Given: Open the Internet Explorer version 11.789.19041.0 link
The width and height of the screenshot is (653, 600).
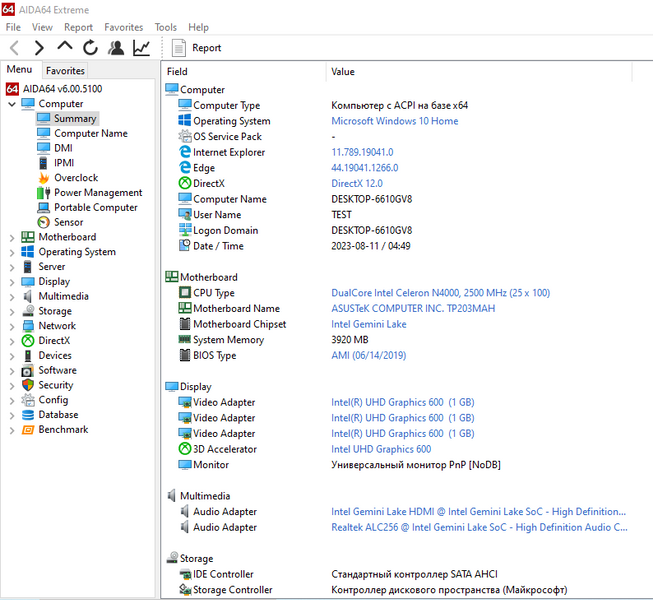Looking at the screenshot, I should point(362,152).
